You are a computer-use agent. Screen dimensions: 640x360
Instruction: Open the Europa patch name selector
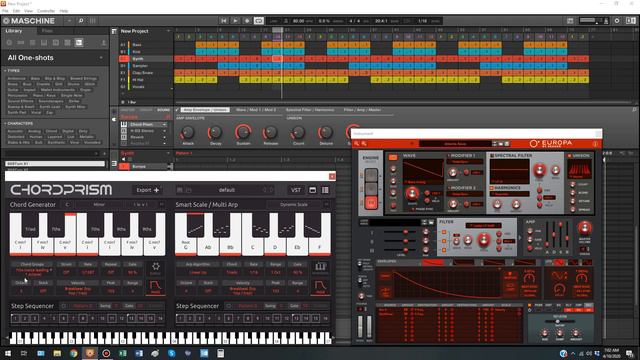(x=455, y=144)
